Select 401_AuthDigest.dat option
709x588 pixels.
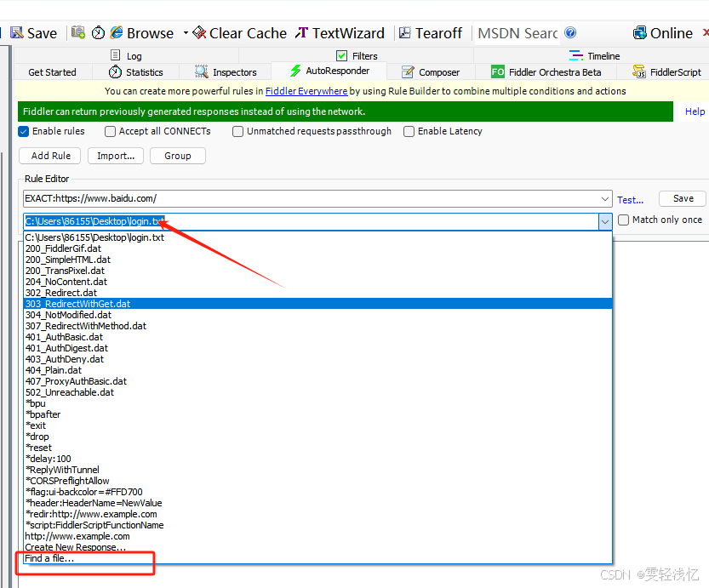[317, 348]
